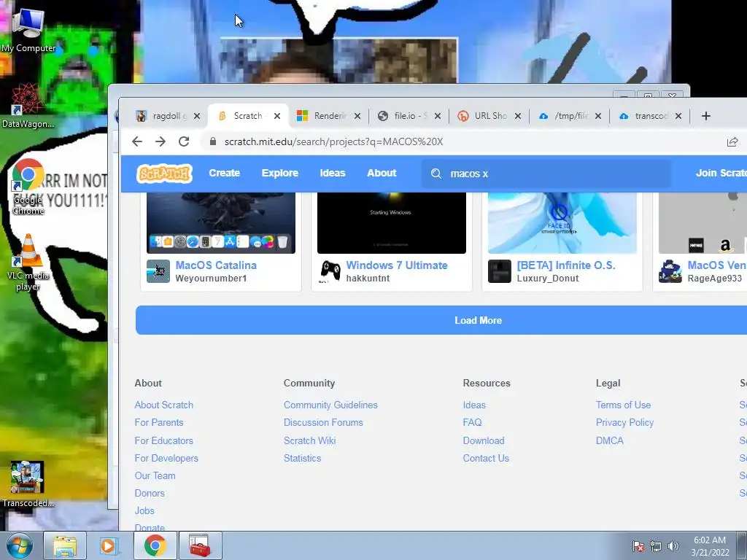This screenshot has height=560, width=747.
Task: Open Windows 7 Ultimate project thumbnail
Action: (x=392, y=223)
